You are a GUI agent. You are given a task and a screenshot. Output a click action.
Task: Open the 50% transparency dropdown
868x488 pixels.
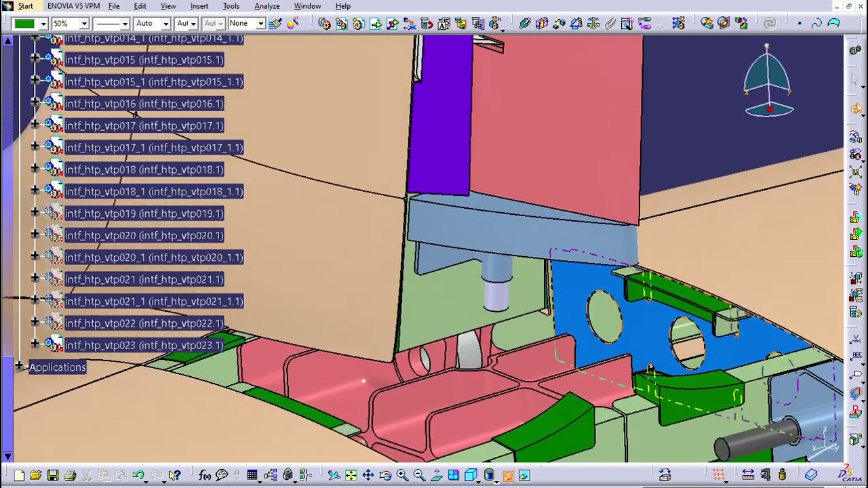84,24
